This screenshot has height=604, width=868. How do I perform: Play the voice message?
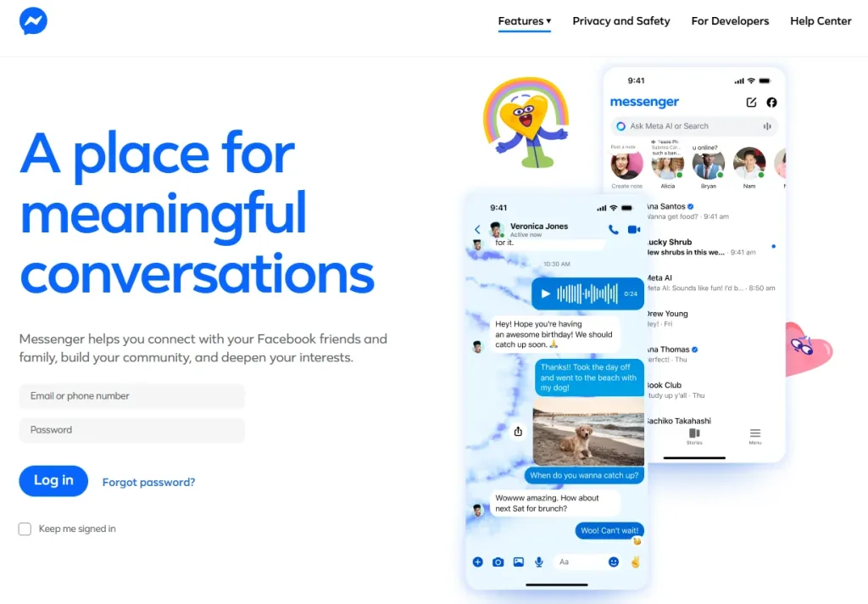545,294
